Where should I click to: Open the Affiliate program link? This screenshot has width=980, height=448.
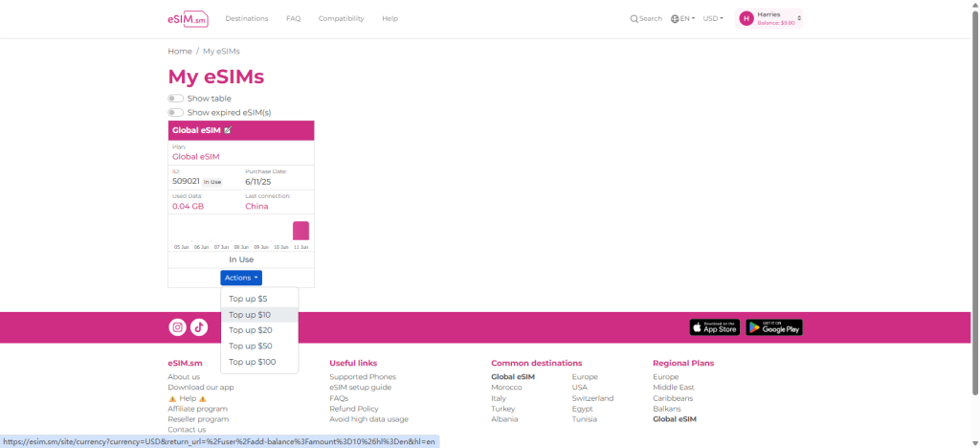[197, 409]
